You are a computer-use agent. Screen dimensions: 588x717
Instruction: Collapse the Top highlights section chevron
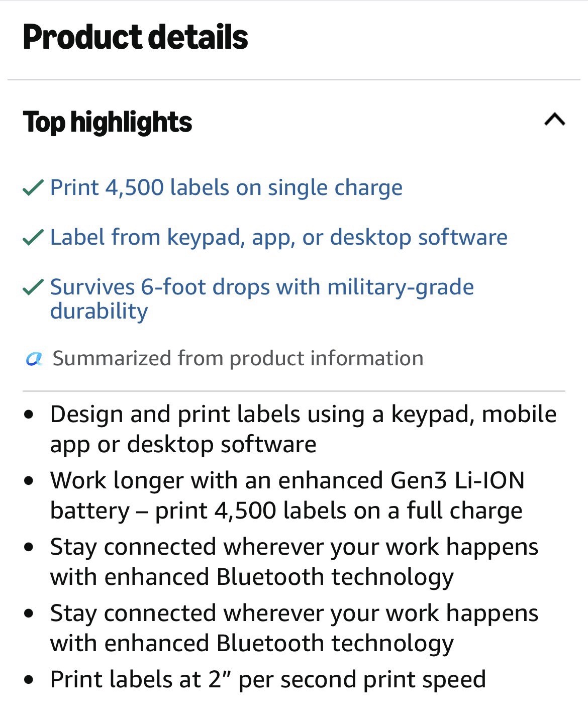555,121
